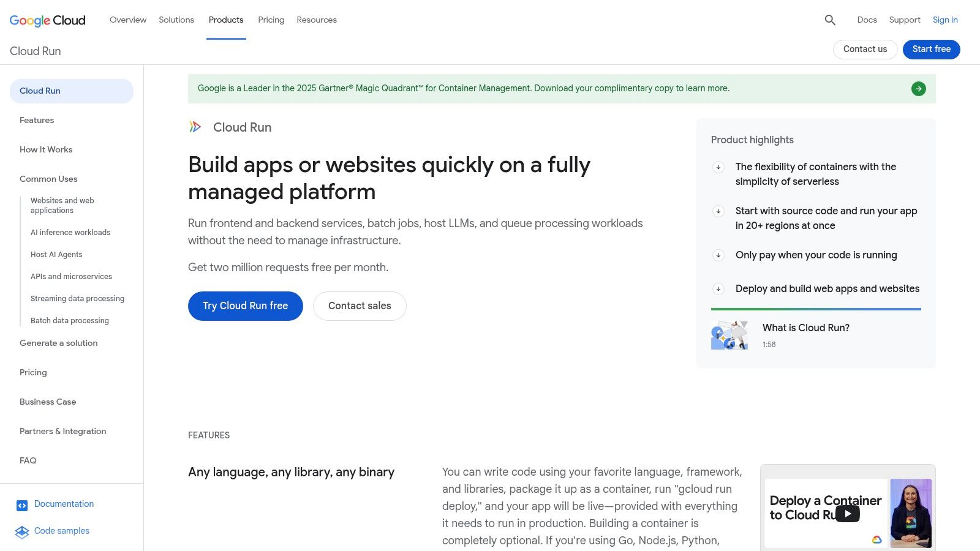The image size is (980, 551).
Task: Open Websites and web applications use case
Action: pyautogui.click(x=62, y=205)
